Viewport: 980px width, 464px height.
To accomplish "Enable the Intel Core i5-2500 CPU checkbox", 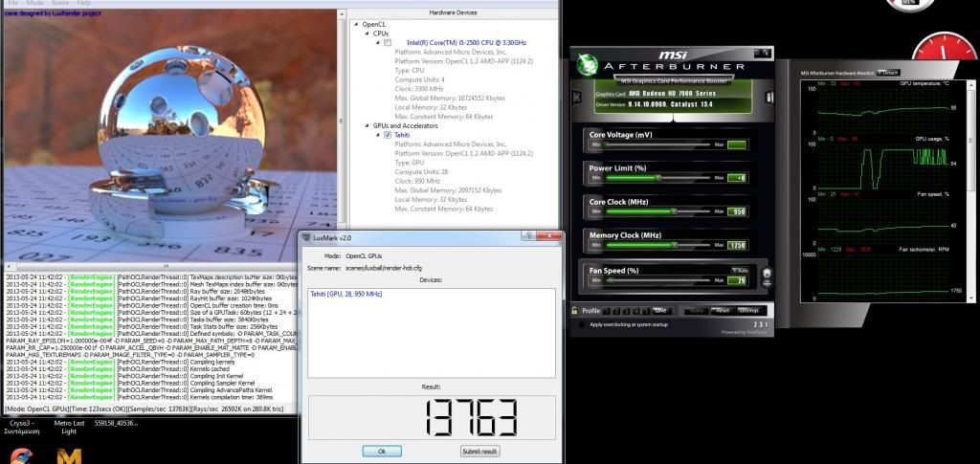I will pyautogui.click(x=388, y=43).
